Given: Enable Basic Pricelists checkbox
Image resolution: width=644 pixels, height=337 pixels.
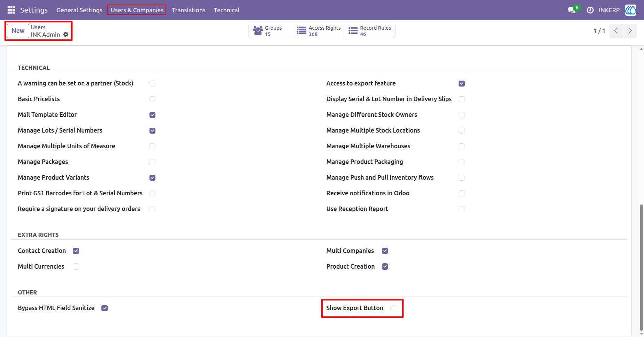Looking at the screenshot, I should click(x=152, y=99).
